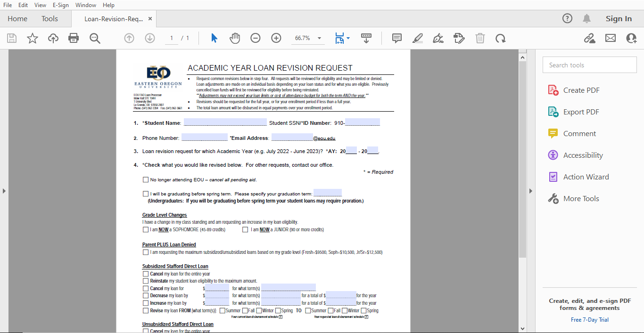Click the Sign In button

pyautogui.click(x=619, y=18)
